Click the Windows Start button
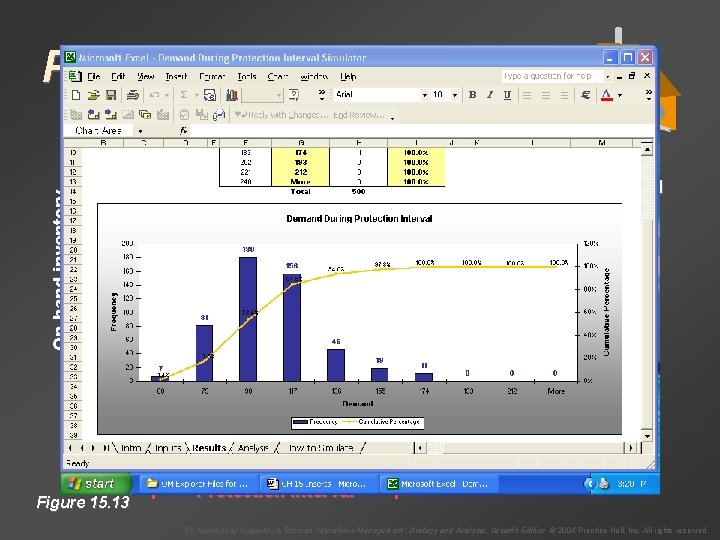This screenshot has height=540, width=720. point(96,484)
